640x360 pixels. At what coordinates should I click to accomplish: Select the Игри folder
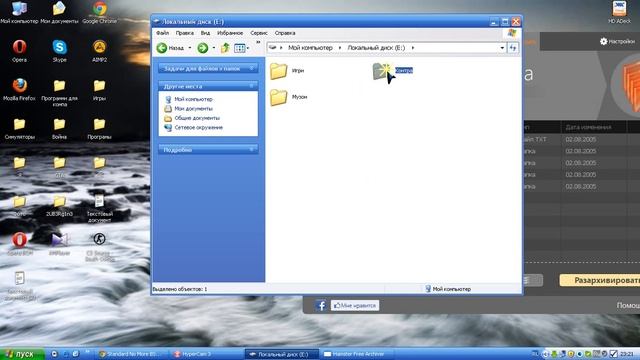point(287,71)
